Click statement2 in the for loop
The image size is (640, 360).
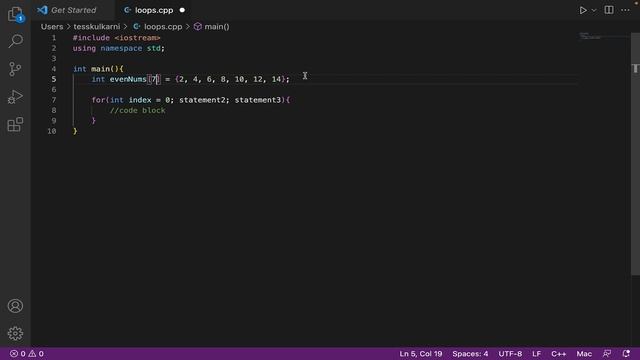(x=202, y=100)
